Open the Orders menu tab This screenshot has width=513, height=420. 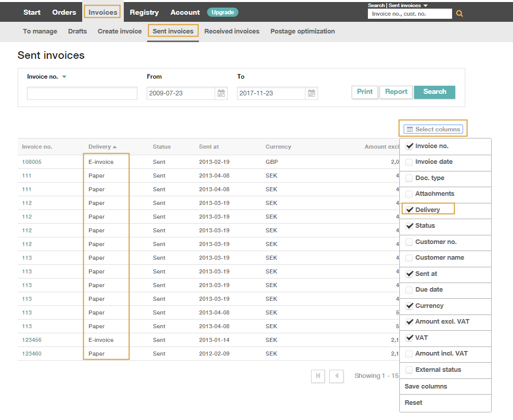click(64, 12)
